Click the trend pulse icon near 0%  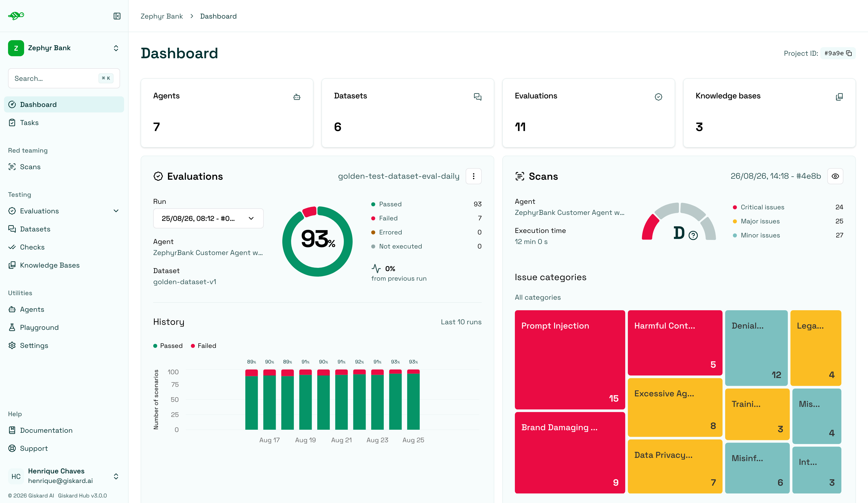376,269
